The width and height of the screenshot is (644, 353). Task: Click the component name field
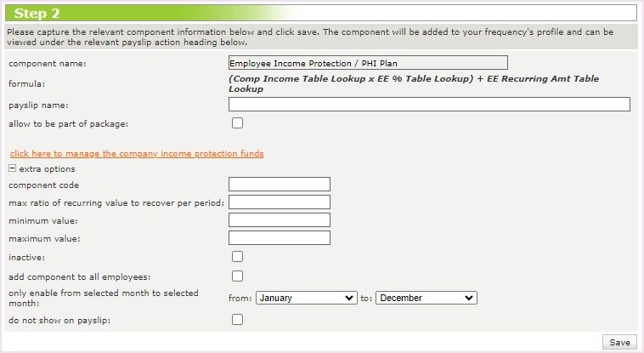click(x=368, y=63)
